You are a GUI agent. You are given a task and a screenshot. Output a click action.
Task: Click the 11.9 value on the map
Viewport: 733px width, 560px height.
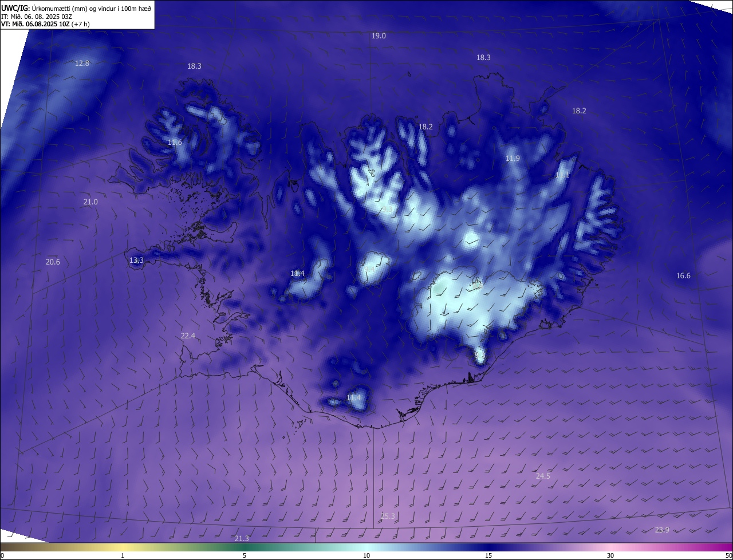(x=513, y=158)
